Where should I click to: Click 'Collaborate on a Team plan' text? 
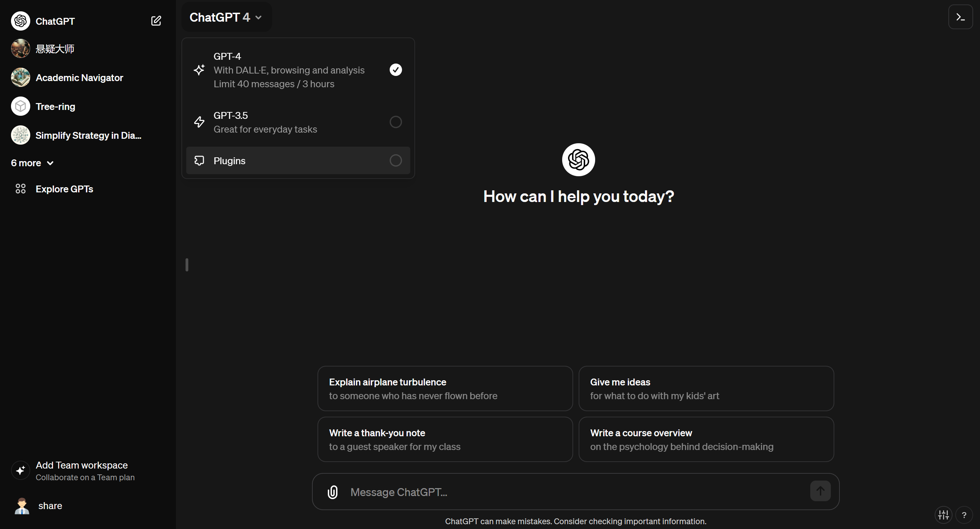click(85, 477)
